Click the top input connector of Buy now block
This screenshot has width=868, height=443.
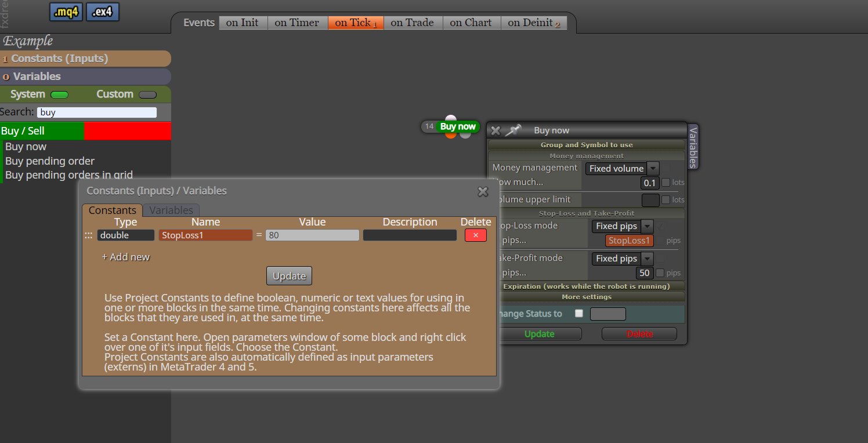coord(451,119)
